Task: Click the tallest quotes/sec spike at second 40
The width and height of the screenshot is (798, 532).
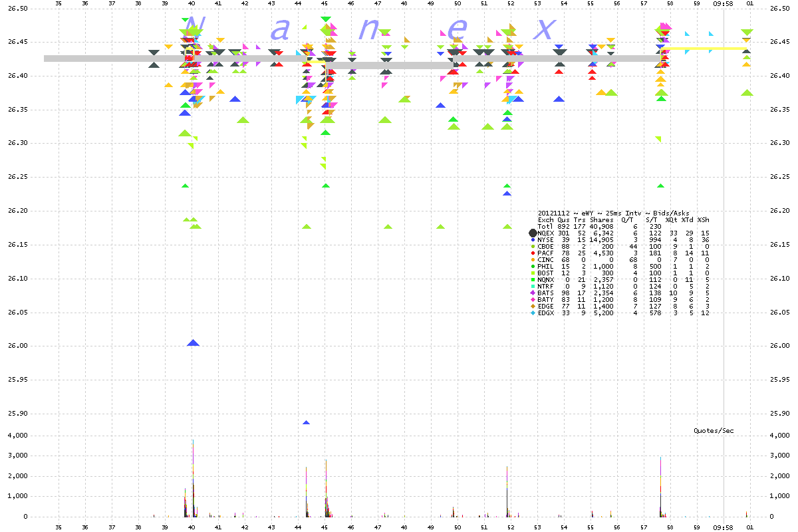Action: pos(193,477)
